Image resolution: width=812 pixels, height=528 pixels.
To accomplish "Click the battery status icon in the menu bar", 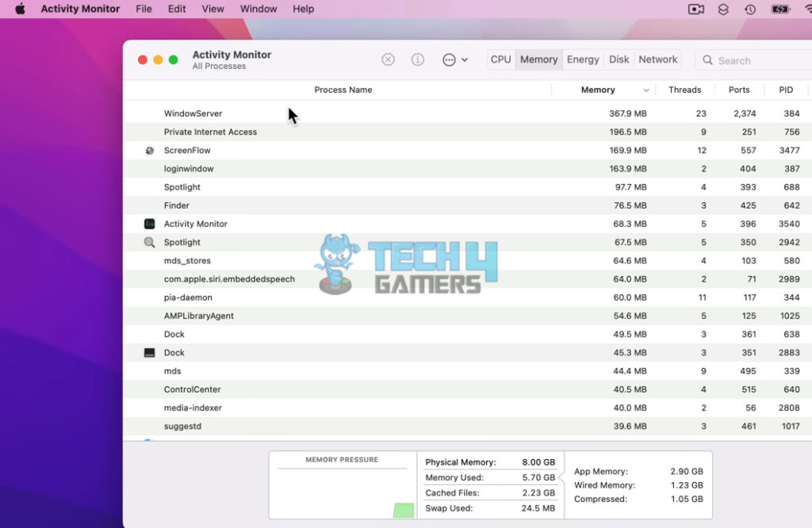I will pos(779,9).
